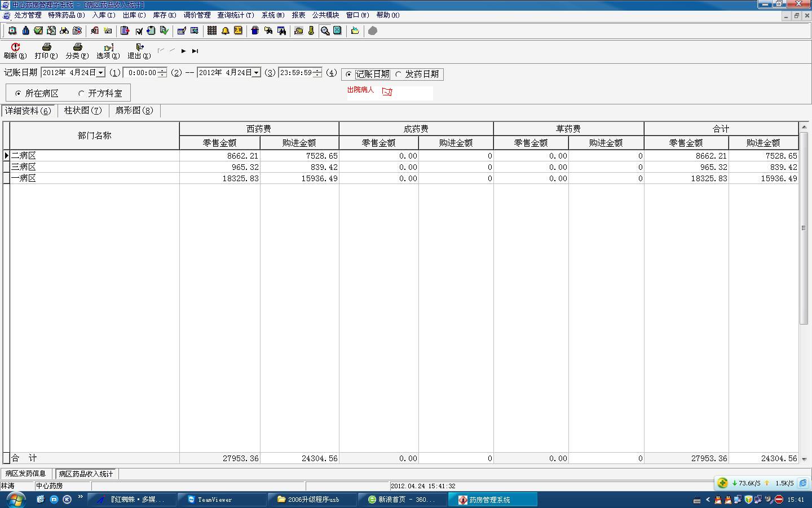
Task: Click the teal X box toolbar icon
Action: [x=337, y=31]
